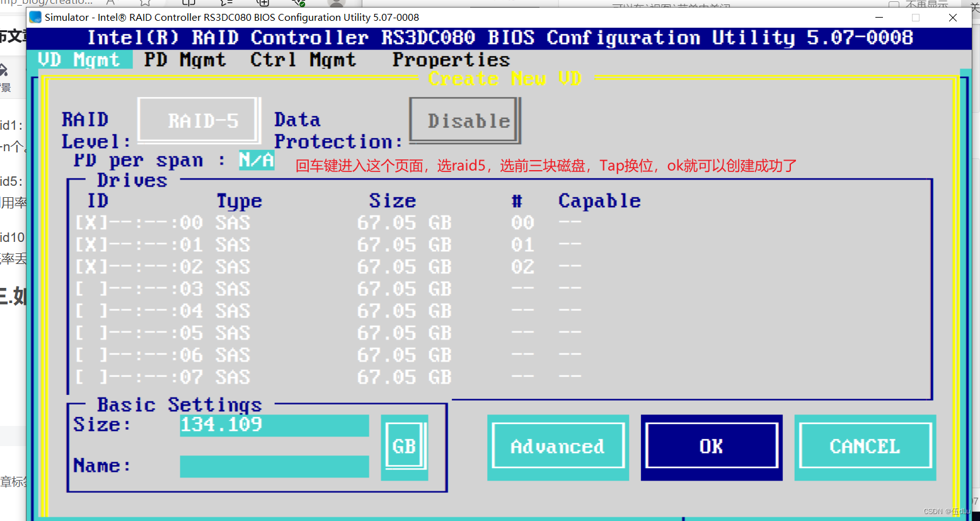Check drive 04 checkbox
The width and height of the screenshot is (980, 521).
tap(91, 311)
